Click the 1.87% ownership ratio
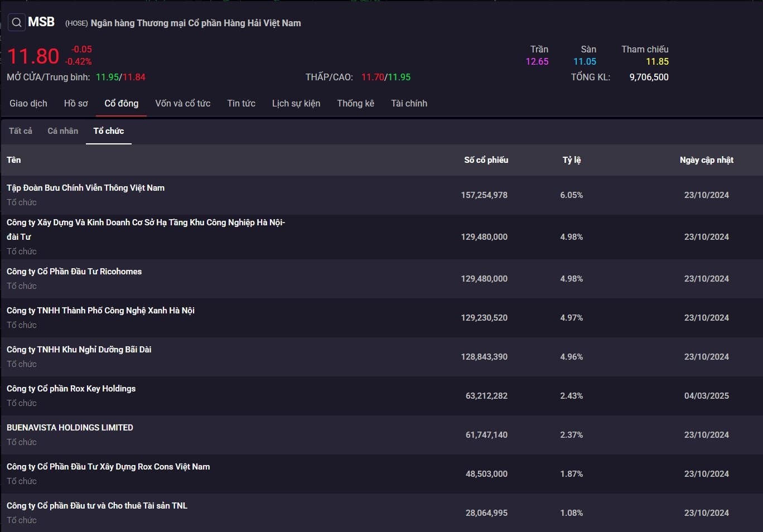The image size is (763, 532). tap(572, 474)
